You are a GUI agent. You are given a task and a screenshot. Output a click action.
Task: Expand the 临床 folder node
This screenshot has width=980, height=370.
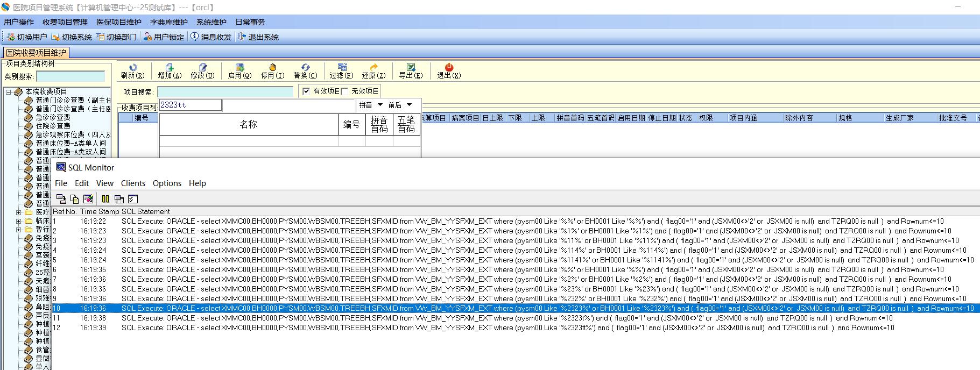[19, 221]
